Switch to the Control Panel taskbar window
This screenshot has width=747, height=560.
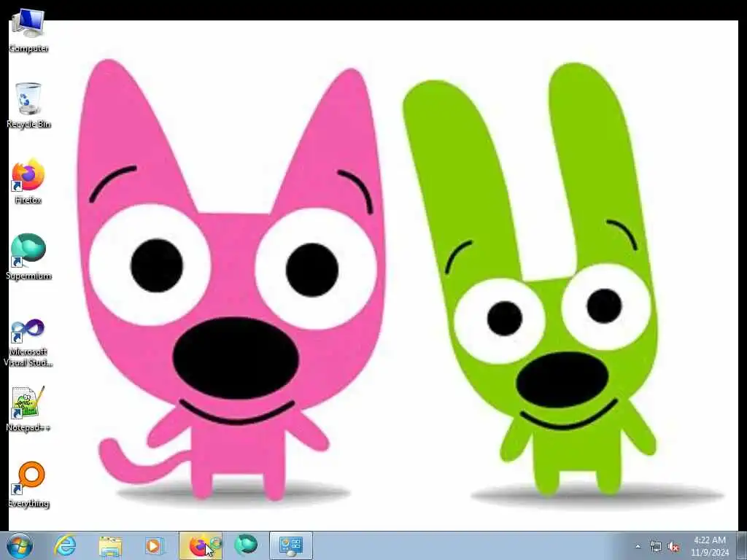click(x=291, y=545)
